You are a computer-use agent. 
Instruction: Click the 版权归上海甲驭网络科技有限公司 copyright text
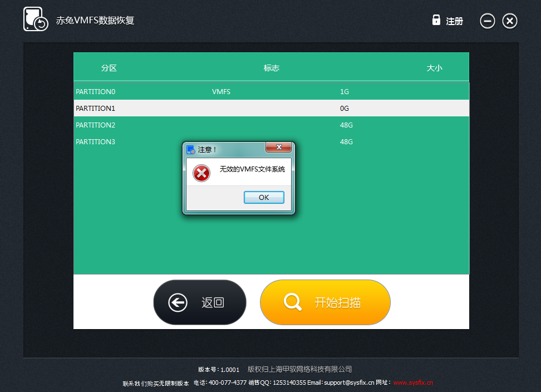299,369
